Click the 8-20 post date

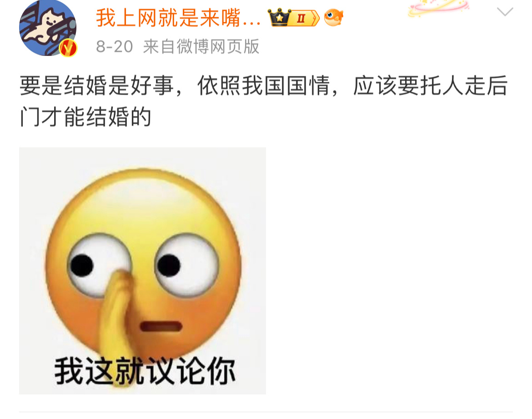pyautogui.click(x=114, y=46)
